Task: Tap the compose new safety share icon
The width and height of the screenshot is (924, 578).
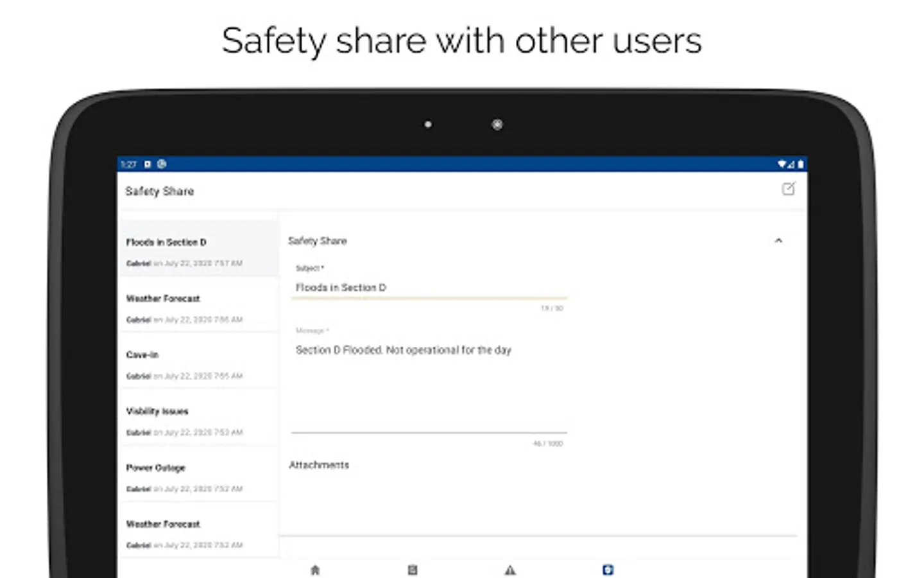Action: tap(788, 189)
